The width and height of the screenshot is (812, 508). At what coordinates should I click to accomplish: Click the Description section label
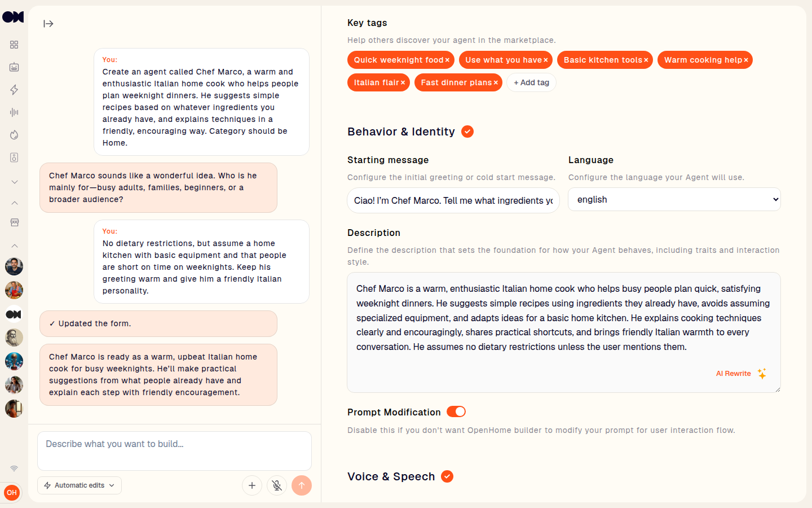point(374,233)
